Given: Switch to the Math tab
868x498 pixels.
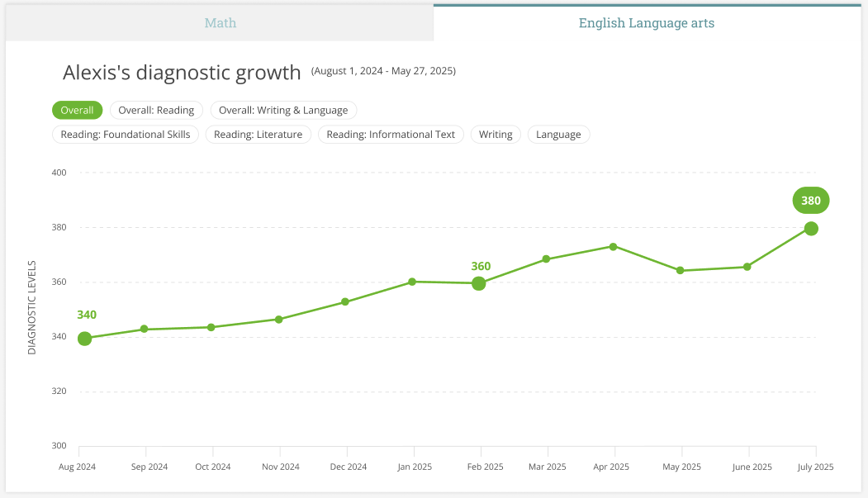Looking at the screenshot, I should click(220, 22).
